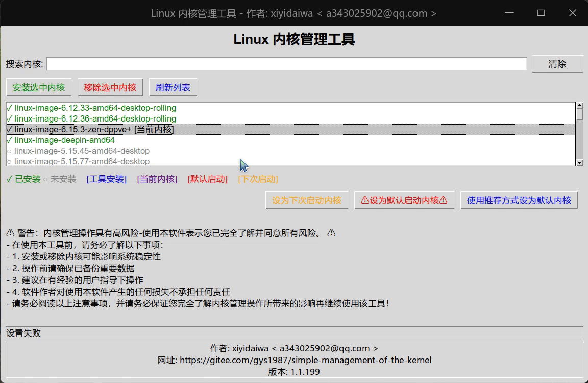This screenshot has height=383, width=588.
Task: Click the Linux 内核管理工具 heading
Action: [x=294, y=39]
